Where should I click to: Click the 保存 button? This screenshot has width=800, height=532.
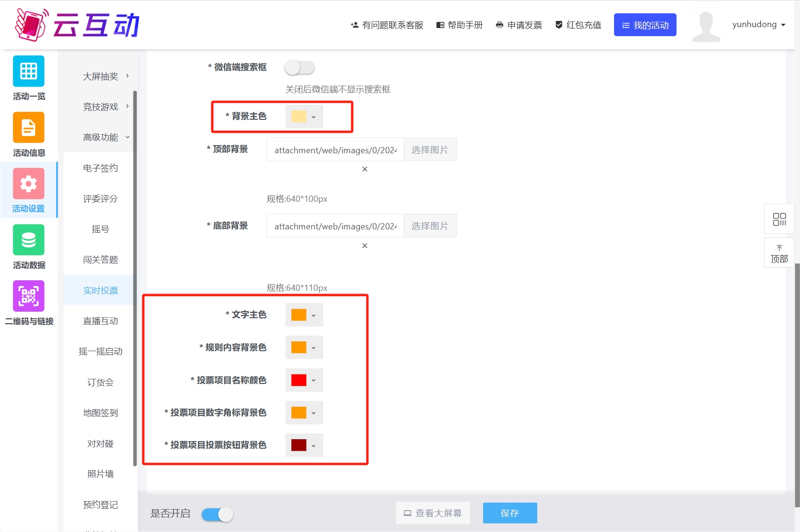(510, 513)
